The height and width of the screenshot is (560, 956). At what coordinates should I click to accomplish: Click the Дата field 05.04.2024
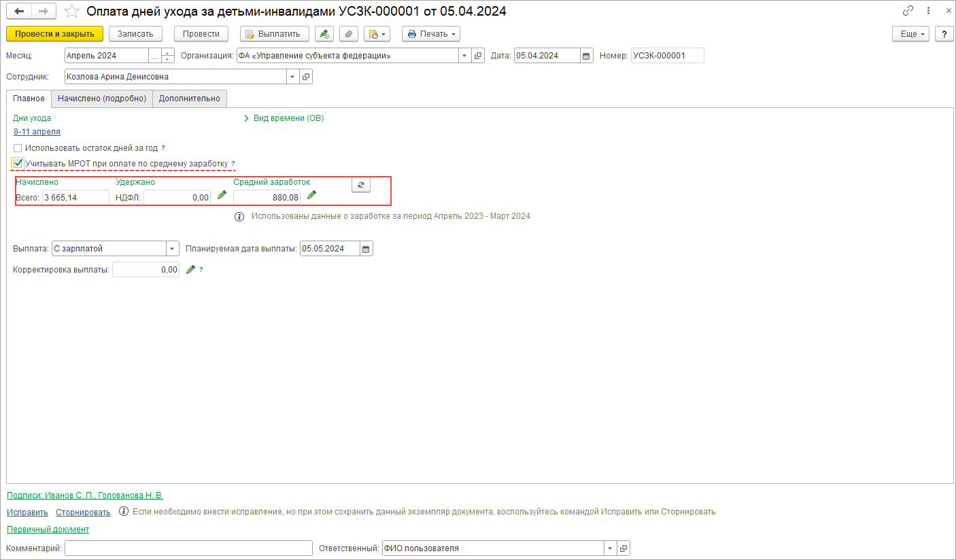(x=547, y=56)
